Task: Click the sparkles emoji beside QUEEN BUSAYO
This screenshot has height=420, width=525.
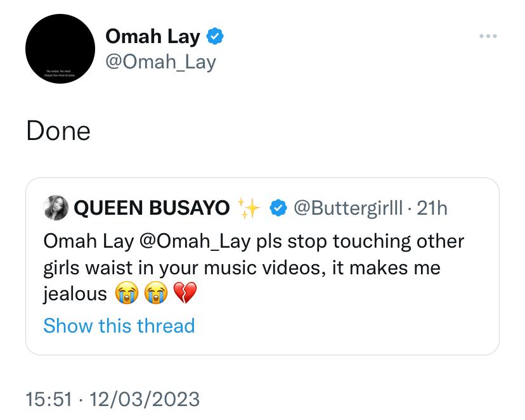Action: click(249, 208)
